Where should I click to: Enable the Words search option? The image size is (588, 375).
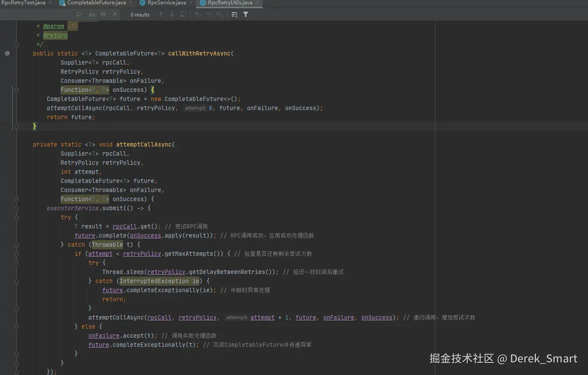point(103,14)
